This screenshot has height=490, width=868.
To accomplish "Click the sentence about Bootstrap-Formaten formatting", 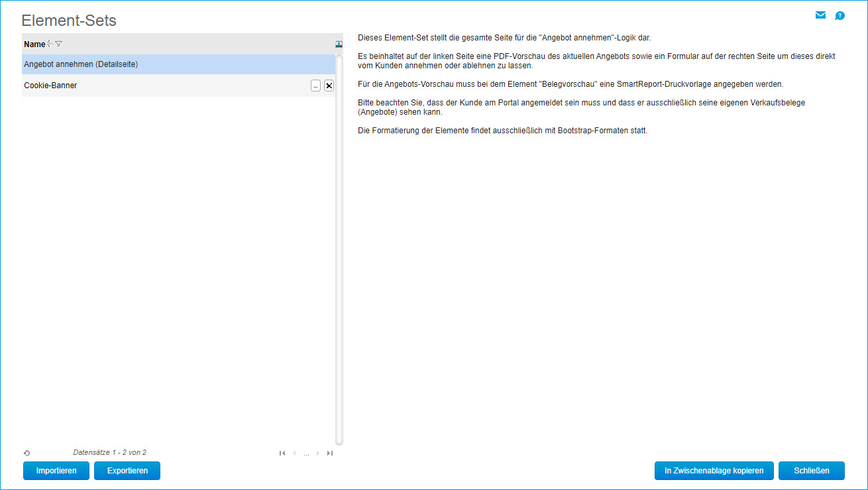I will [502, 131].
